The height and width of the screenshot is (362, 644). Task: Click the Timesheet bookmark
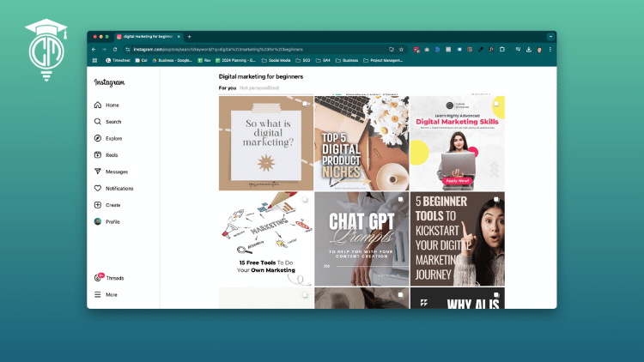pos(118,61)
